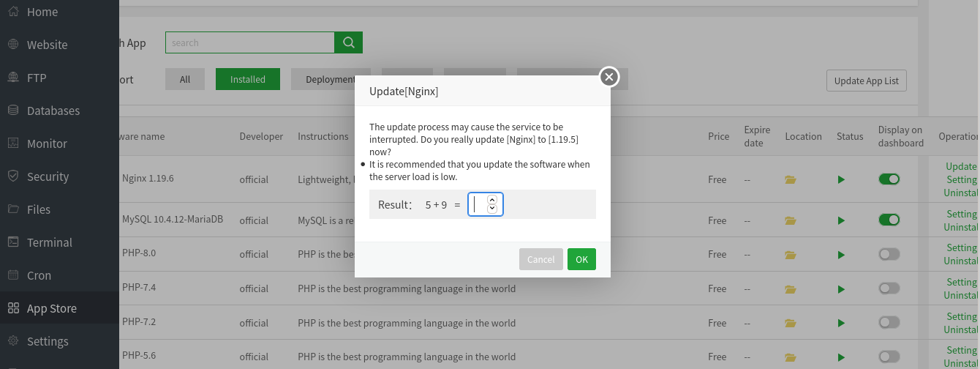Select the Installed filter tab

(x=248, y=79)
